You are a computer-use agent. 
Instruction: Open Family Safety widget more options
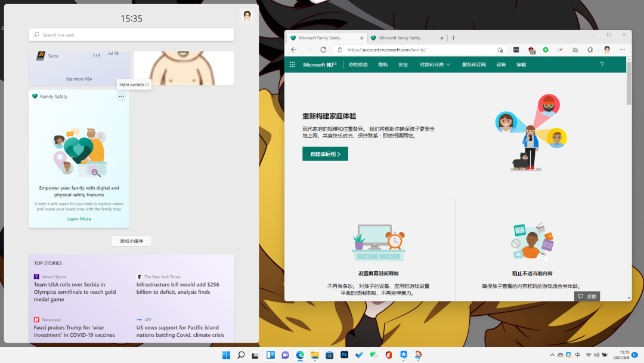121,97
